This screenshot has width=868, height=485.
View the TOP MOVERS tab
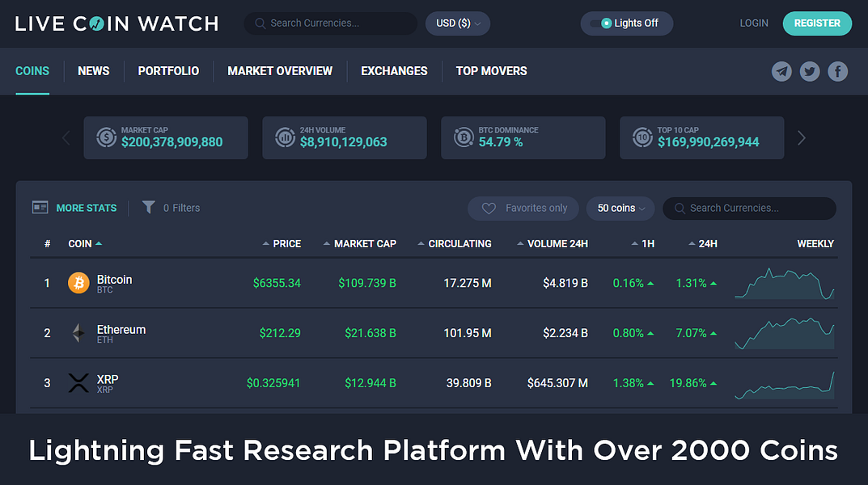tap(492, 71)
